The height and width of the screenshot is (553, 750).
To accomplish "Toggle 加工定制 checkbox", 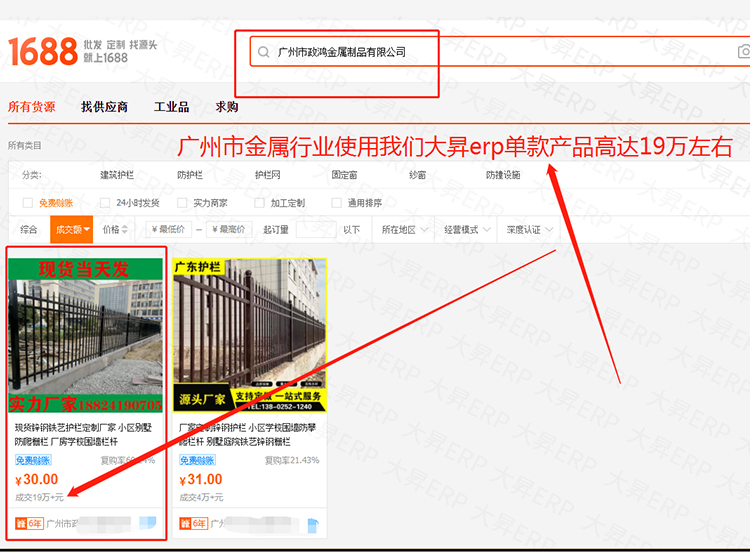I will point(259,203).
